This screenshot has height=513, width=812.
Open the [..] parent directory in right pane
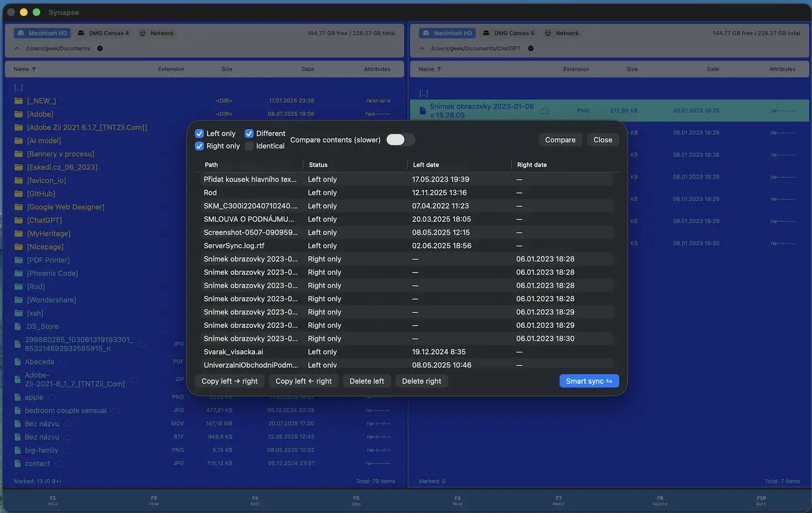coord(424,93)
